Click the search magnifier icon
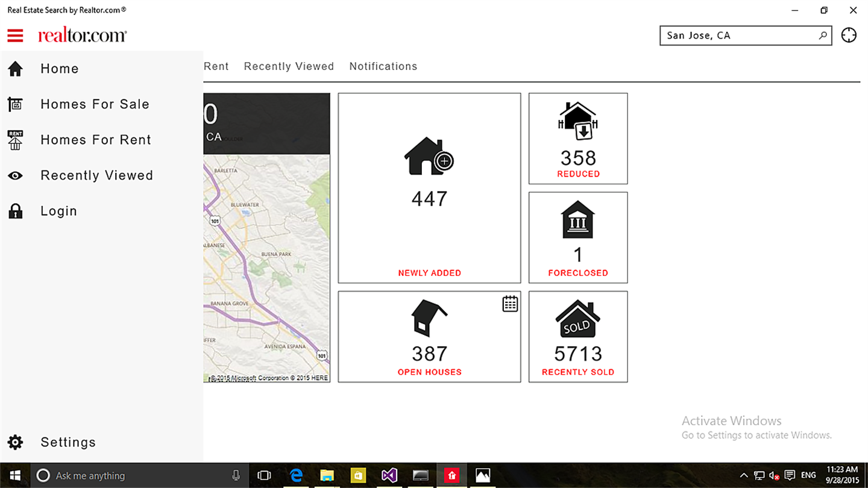 point(823,36)
